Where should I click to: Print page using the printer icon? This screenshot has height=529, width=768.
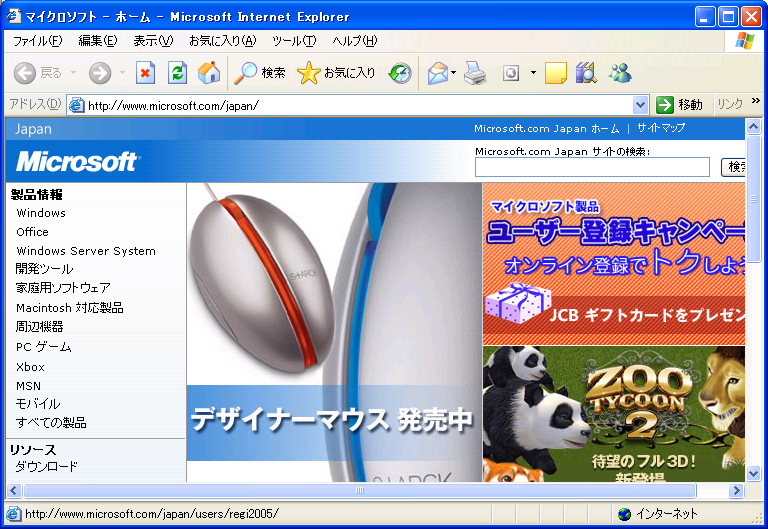[475, 73]
